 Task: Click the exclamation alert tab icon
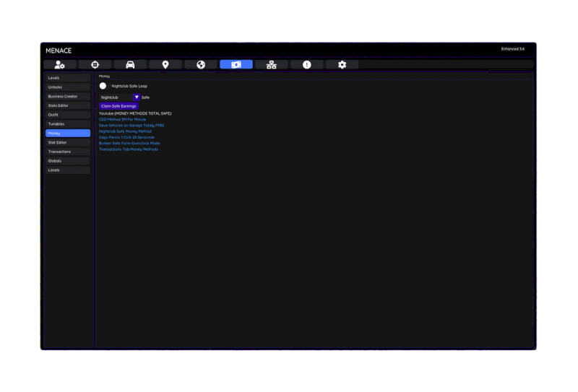pos(306,65)
